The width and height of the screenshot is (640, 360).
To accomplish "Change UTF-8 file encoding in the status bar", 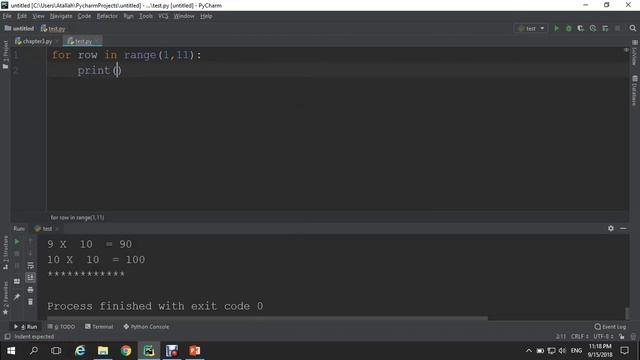I will point(603,336).
